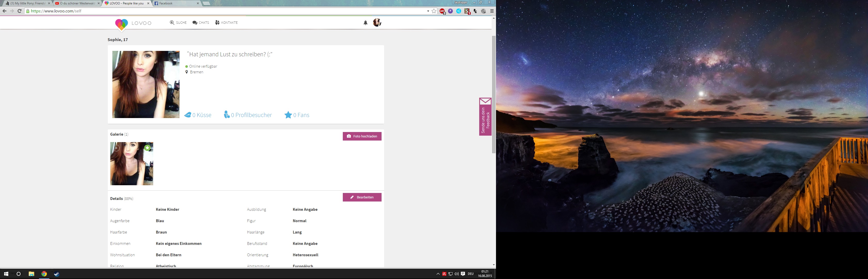
Task: Click the Chrome taskbar icon
Action: point(44,274)
